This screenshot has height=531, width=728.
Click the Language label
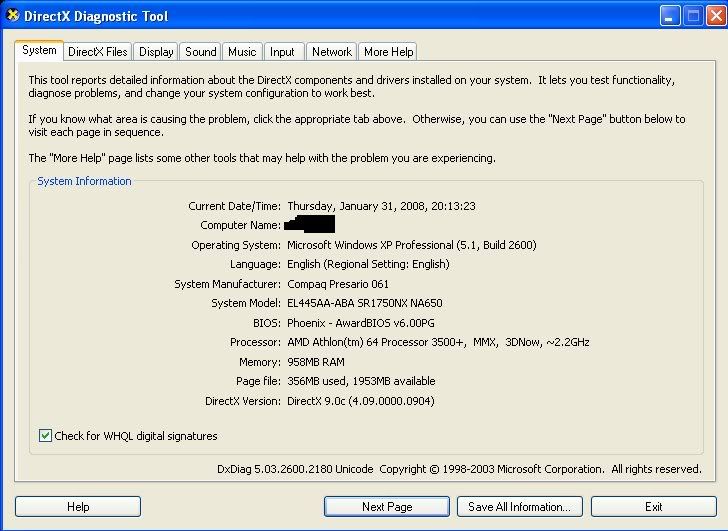click(x=255, y=264)
